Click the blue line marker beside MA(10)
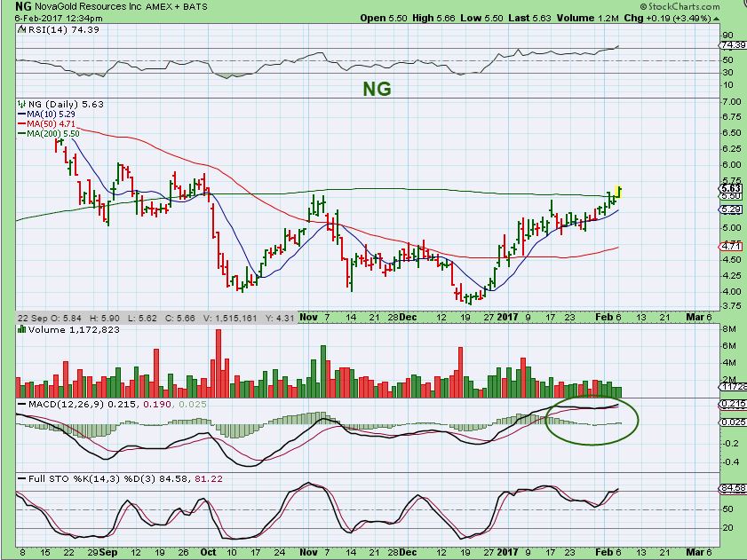 [x=22, y=114]
